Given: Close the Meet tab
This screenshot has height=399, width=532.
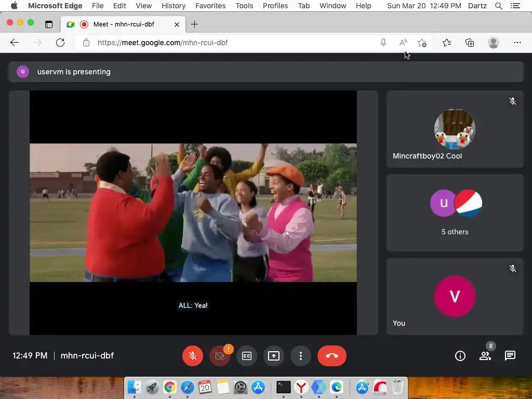Looking at the screenshot, I should [177, 24].
